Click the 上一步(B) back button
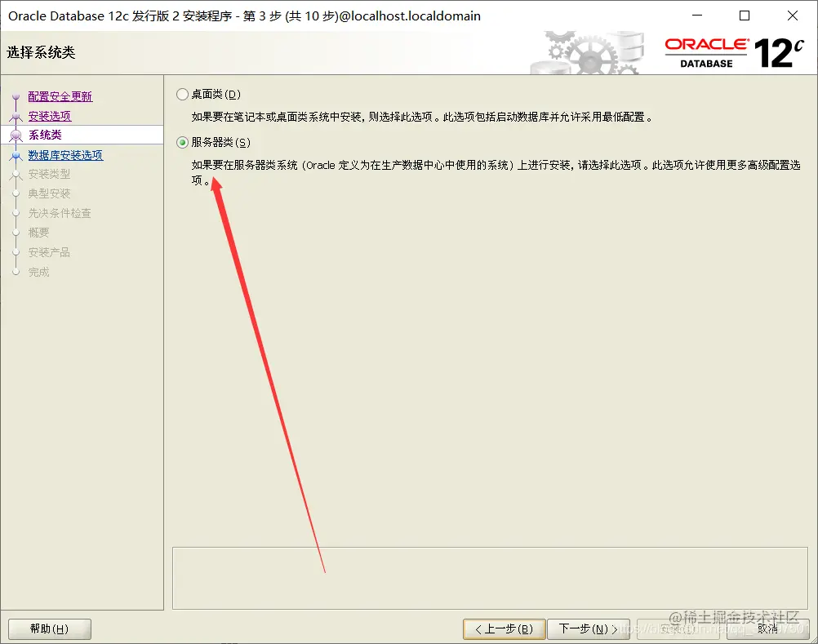Image resolution: width=818 pixels, height=644 pixels. (x=505, y=628)
